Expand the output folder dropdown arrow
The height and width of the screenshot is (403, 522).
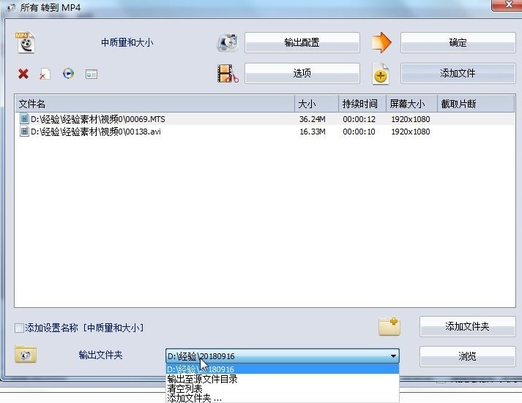pos(393,356)
